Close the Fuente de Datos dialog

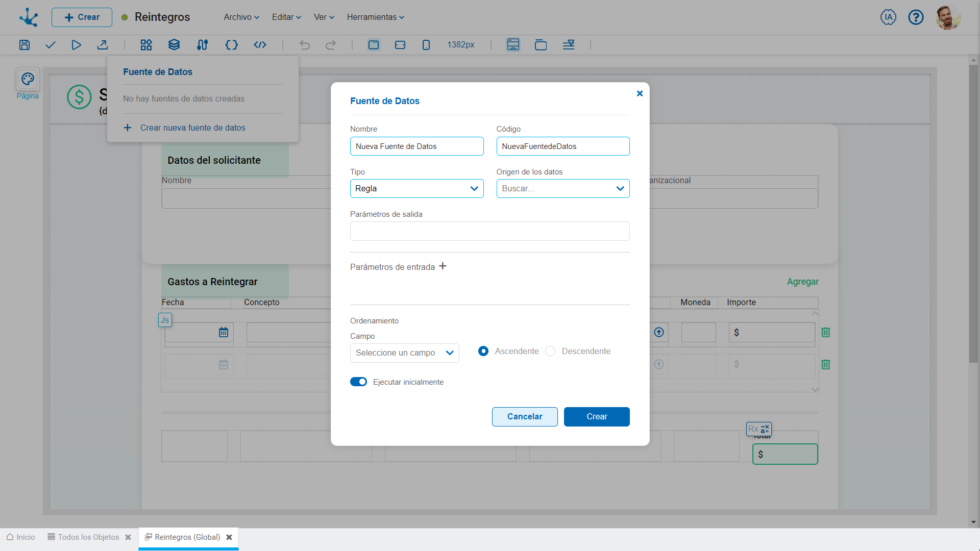pyautogui.click(x=640, y=93)
